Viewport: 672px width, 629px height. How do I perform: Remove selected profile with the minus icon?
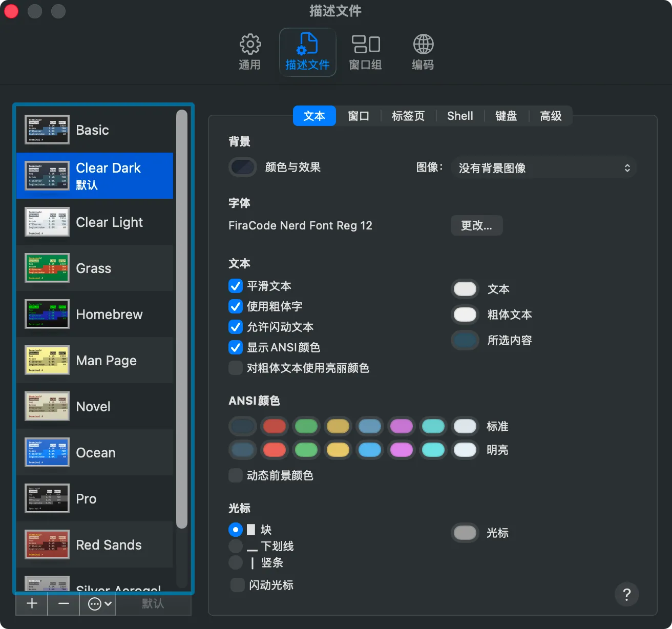63,604
